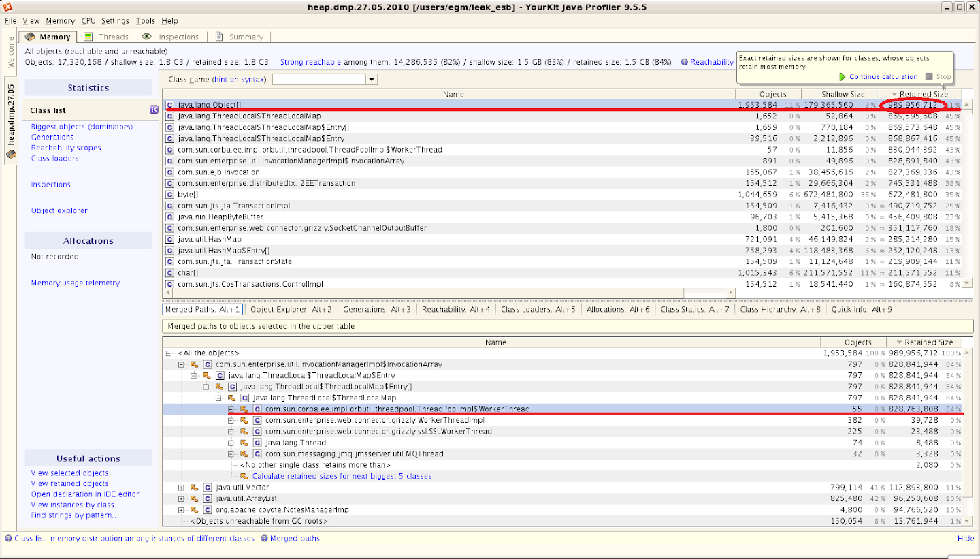This screenshot has width=980, height=559.
Task: Select the byte[] class row
Action: 563,195
